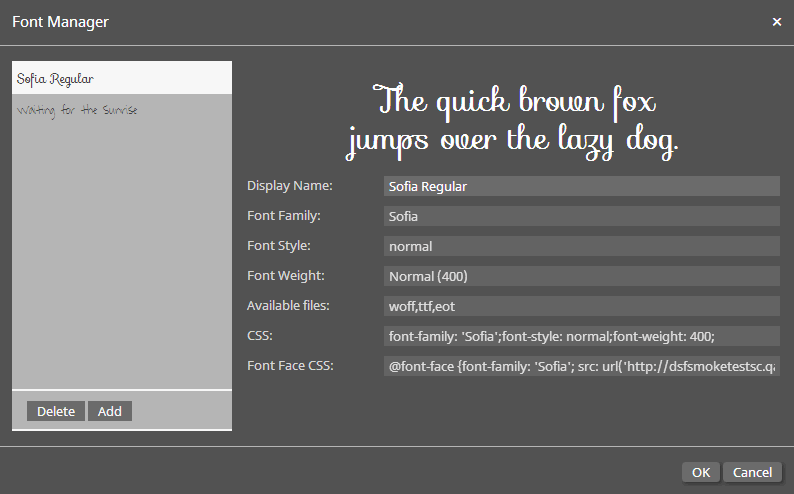Click Cancel to dismiss the dialog
Screen dimensions: 794x494
click(752, 472)
